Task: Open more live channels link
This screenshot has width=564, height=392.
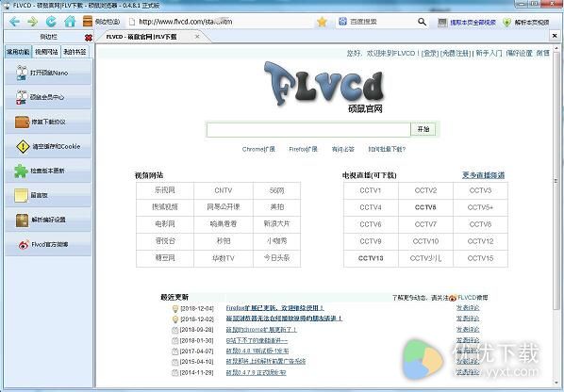Action: pyautogui.click(x=483, y=175)
